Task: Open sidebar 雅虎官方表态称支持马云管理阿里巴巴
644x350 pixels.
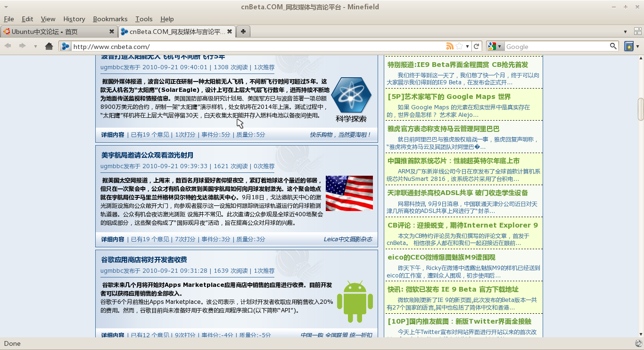Action: (x=444, y=129)
